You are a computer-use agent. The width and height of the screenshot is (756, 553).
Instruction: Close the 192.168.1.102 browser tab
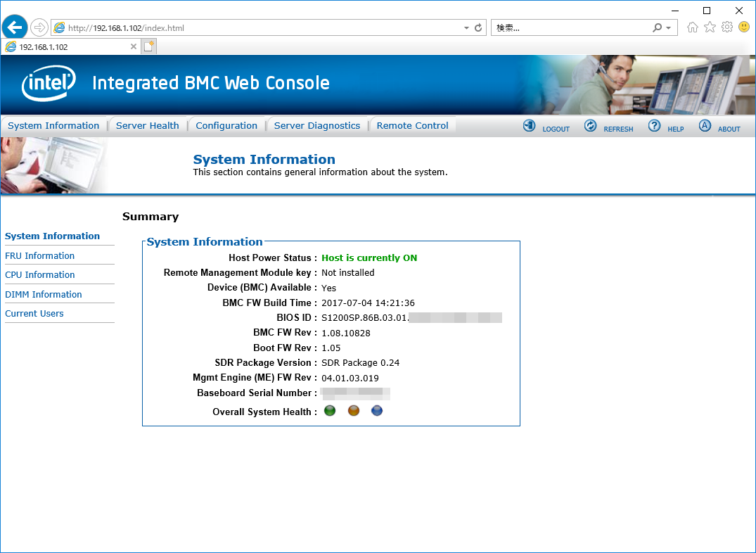tap(134, 47)
